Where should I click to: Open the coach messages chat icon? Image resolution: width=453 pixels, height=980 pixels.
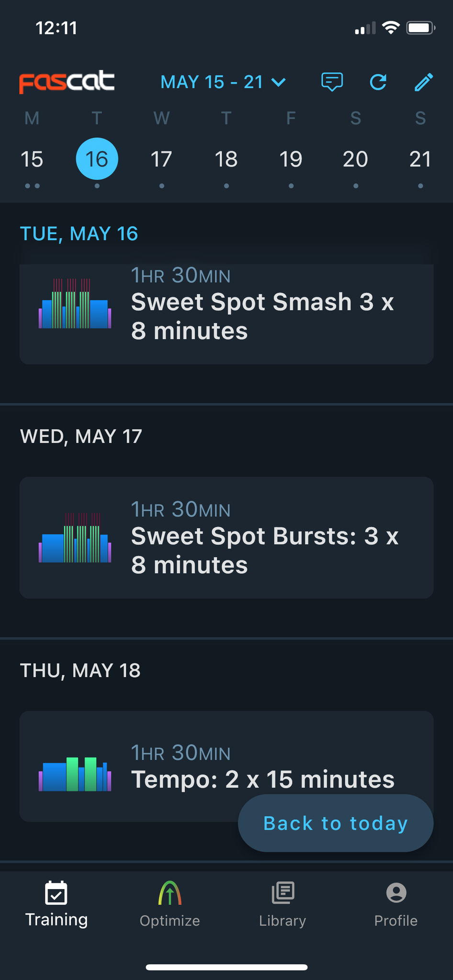coord(332,82)
